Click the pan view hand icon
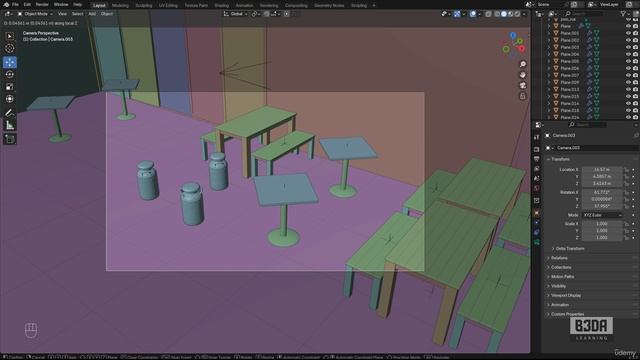 (x=522, y=75)
